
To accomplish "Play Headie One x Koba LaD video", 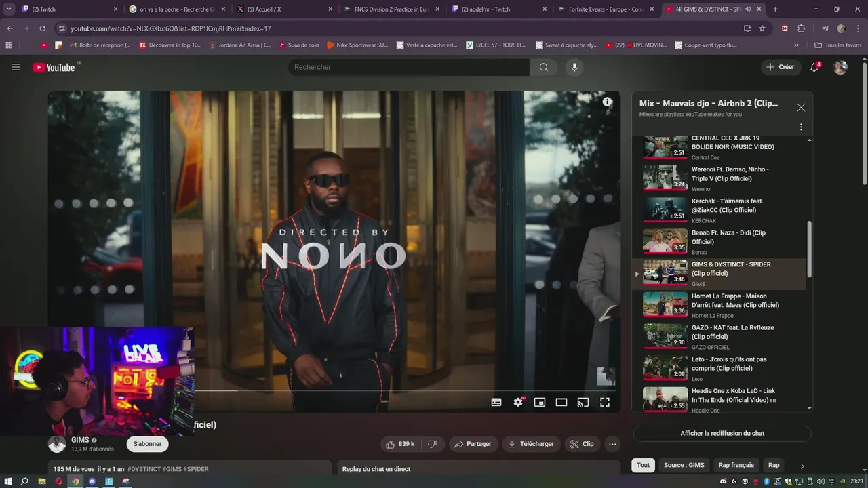I will click(719, 399).
